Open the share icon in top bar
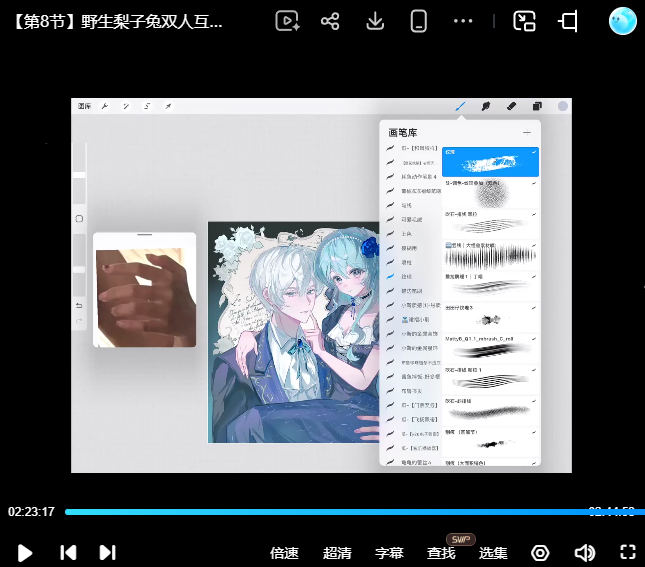 coord(330,21)
